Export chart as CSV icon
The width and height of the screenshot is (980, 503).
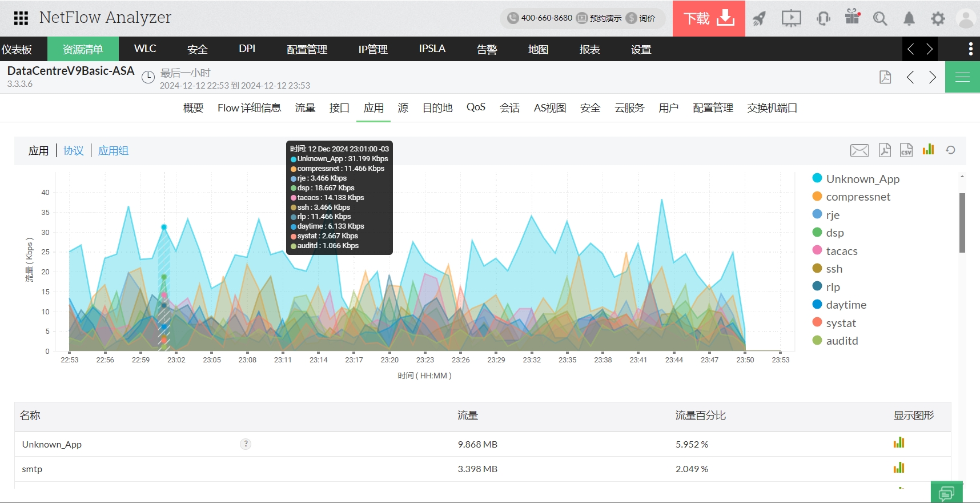[x=906, y=150]
